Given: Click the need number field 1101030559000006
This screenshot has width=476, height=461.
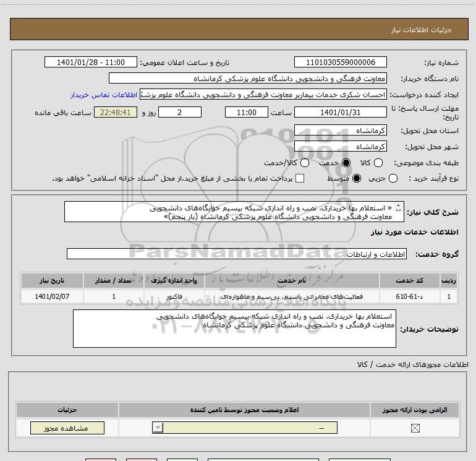Looking at the screenshot, I should coord(340,62).
